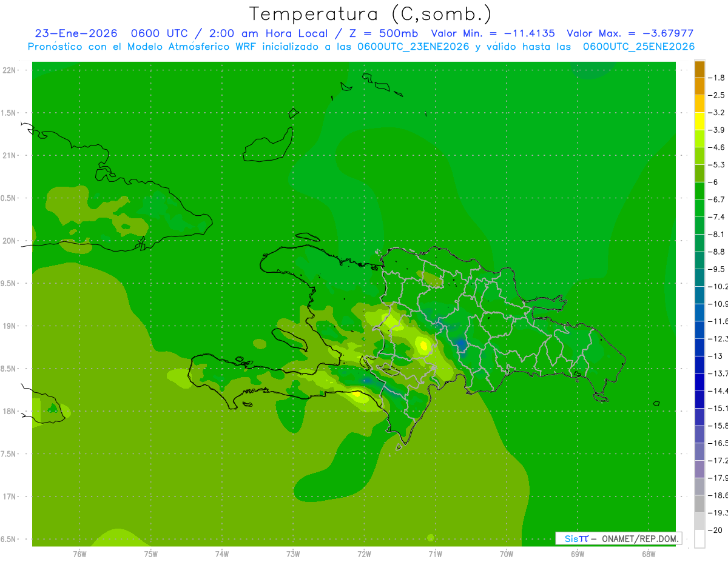Click the topmost dark orange colorbar swatch above -1.8
The width and height of the screenshot is (728, 562).
[x=699, y=69]
